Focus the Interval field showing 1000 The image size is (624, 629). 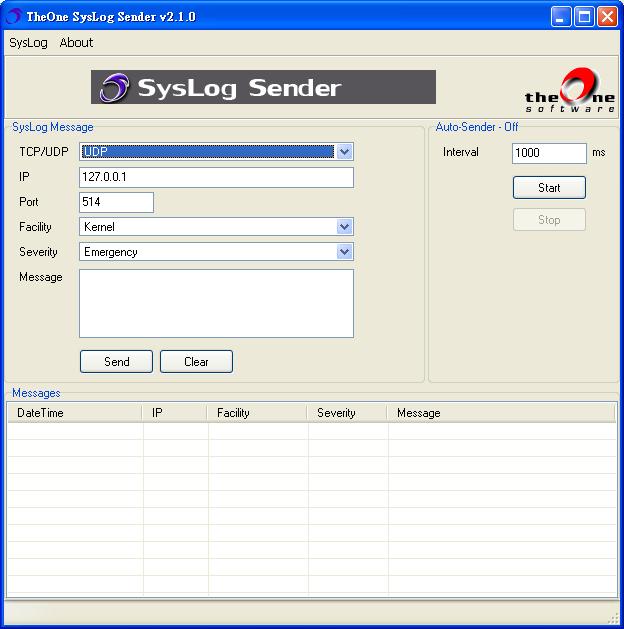pyautogui.click(x=549, y=153)
